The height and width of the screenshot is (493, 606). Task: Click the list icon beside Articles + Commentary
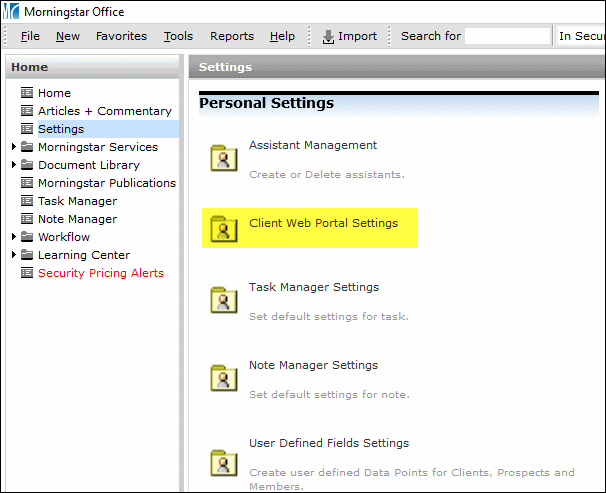point(28,111)
